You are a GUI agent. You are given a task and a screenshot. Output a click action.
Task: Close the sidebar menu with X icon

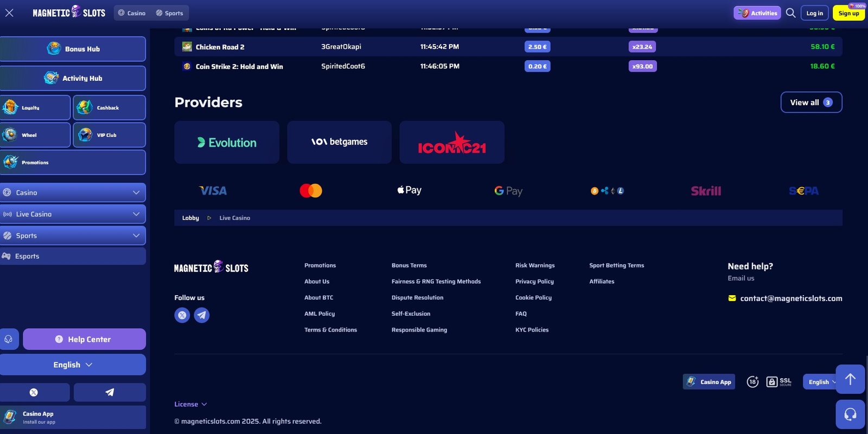click(9, 13)
